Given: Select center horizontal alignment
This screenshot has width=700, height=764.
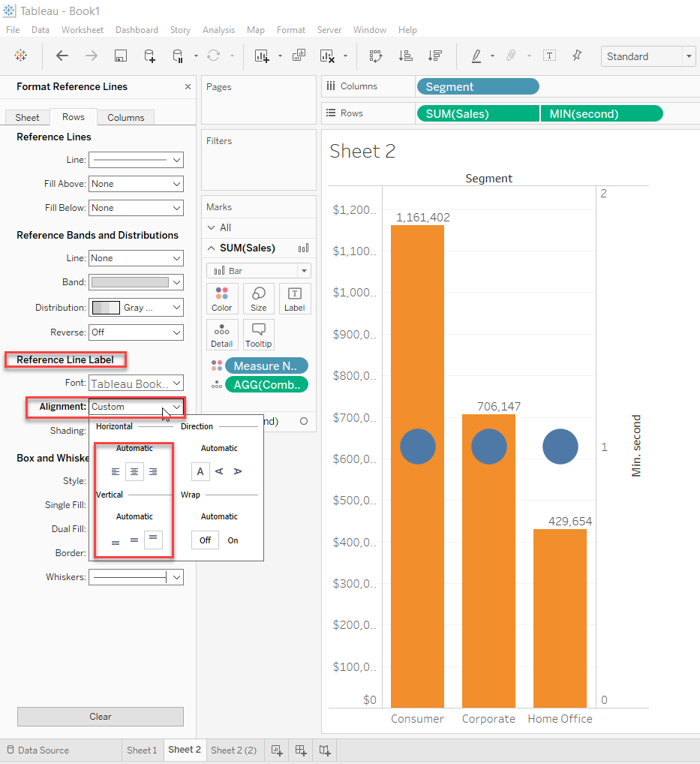Looking at the screenshot, I should coord(134,471).
